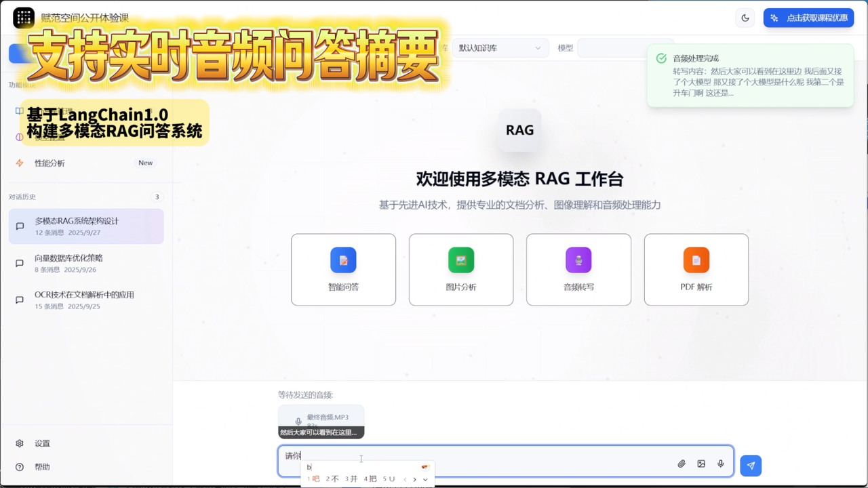The image size is (868, 488).
Task: Upload an image via picture icon
Action: coord(701,464)
